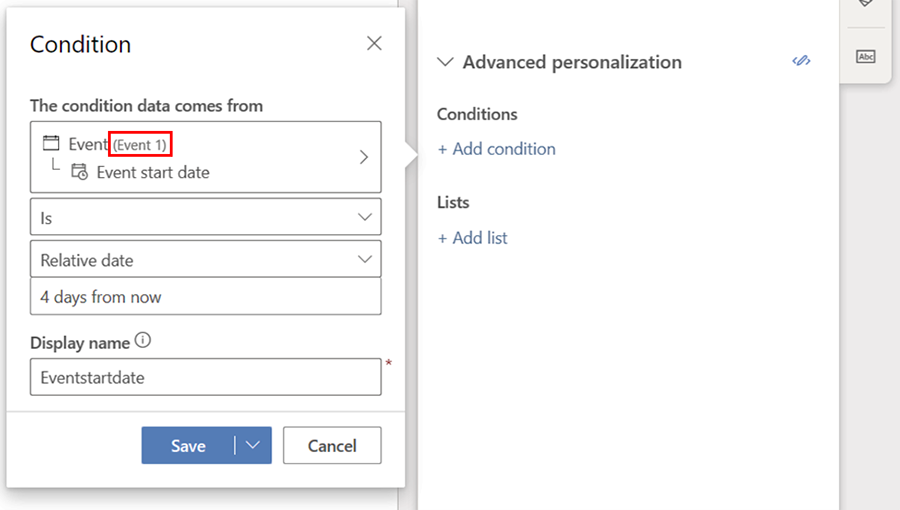Click the "4 days from now" field
Viewport: 900px width, 510px height.
coord(205,297)
